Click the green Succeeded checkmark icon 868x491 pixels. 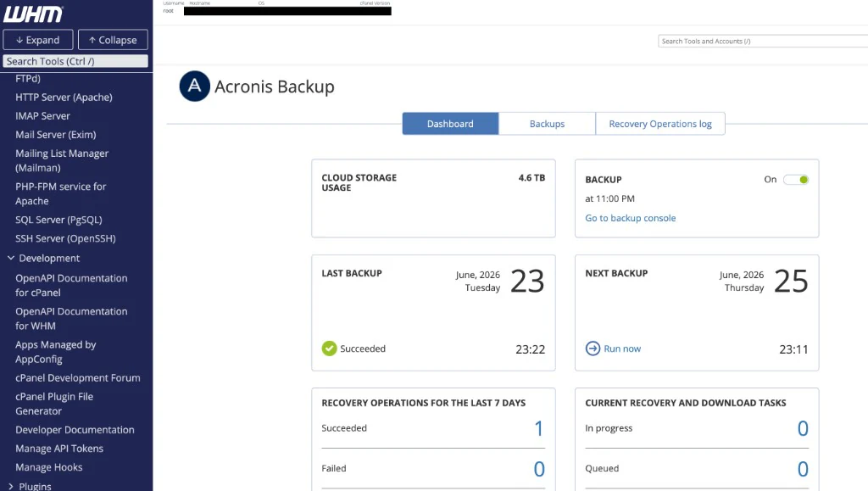pos(329,349)
